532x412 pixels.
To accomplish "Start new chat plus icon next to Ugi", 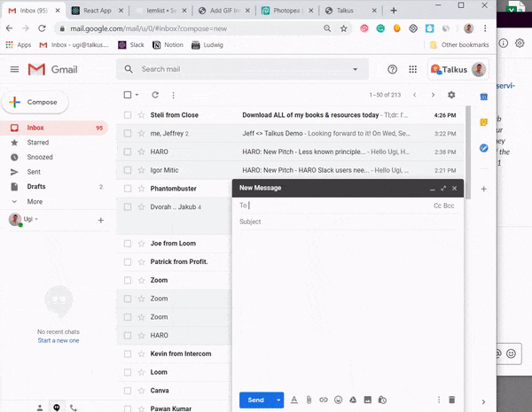I will [x=101, y=221].
